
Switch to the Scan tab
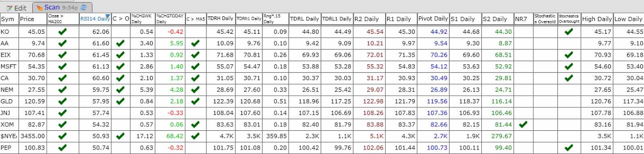tap(62, 8)
